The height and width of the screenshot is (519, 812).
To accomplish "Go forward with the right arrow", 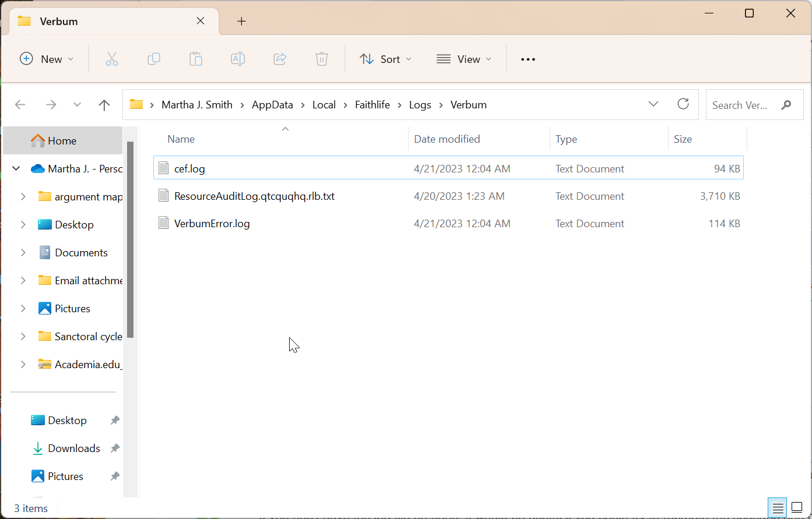I will click(51, 105).
